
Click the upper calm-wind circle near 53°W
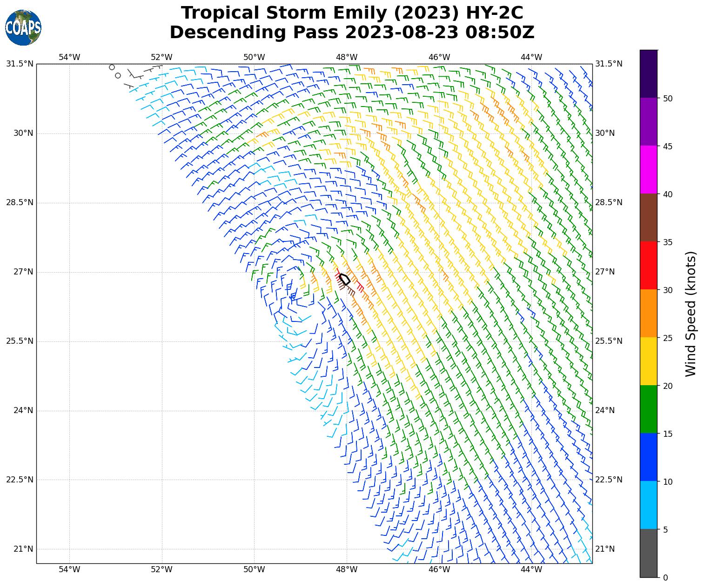112,67
